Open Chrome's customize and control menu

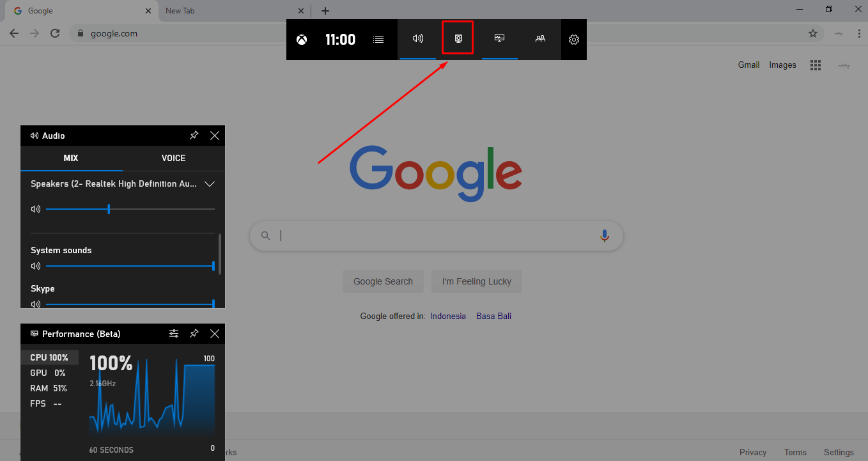coord(858,33)
